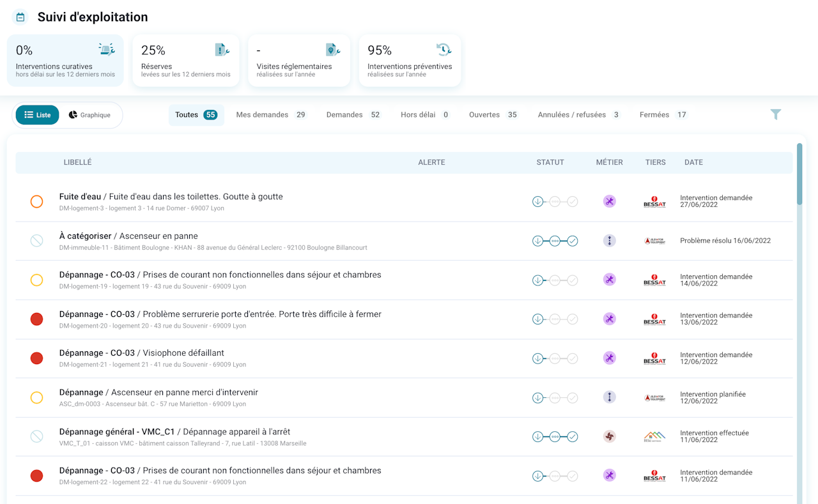The image size is (818, 504).
Task: Click the filter funnel icon
Action: 775,114
